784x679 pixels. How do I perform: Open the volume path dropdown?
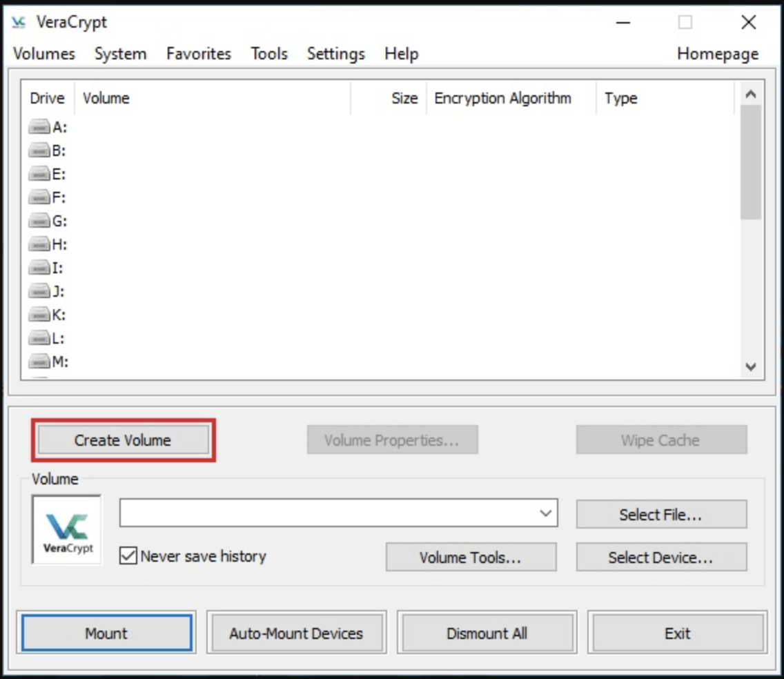pos(547,513)
